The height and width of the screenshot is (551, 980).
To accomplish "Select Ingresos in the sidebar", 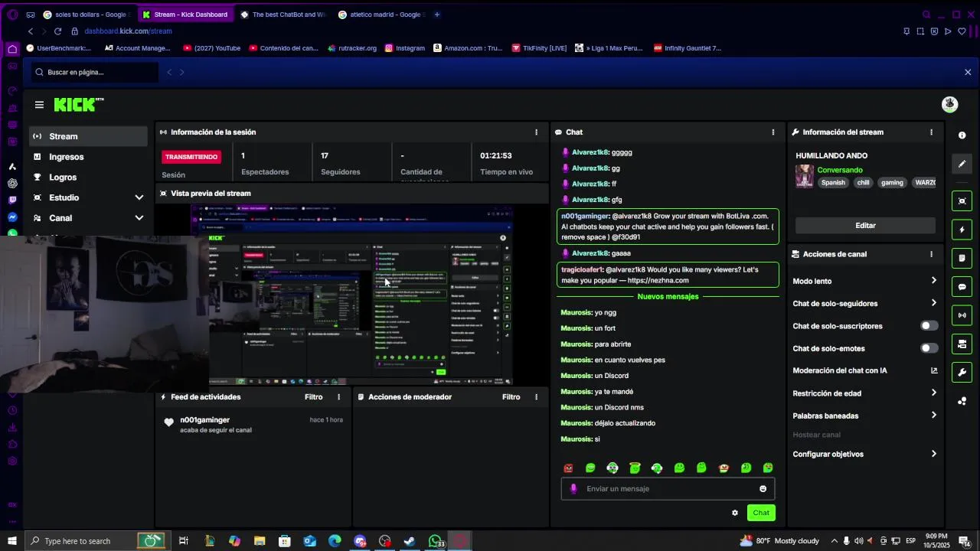I will (x=88, y=157).
